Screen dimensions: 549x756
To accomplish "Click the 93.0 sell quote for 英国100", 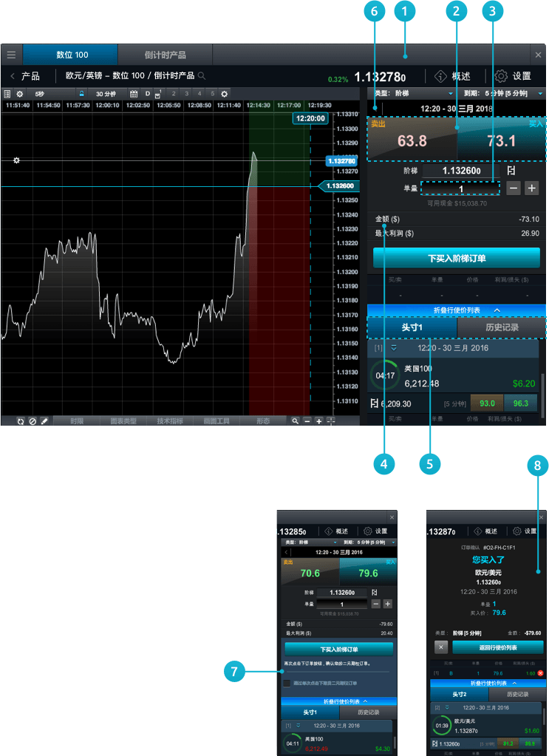I will click(x=487, y=403).
